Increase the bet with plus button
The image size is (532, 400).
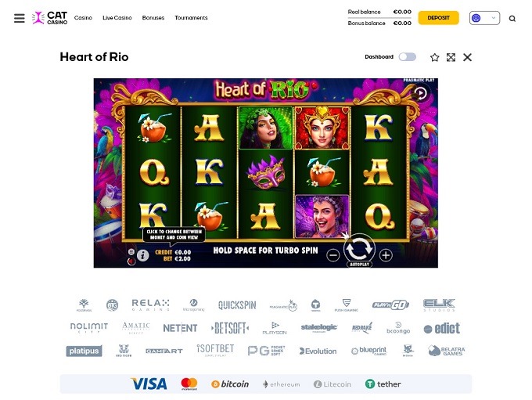[386, 255]
